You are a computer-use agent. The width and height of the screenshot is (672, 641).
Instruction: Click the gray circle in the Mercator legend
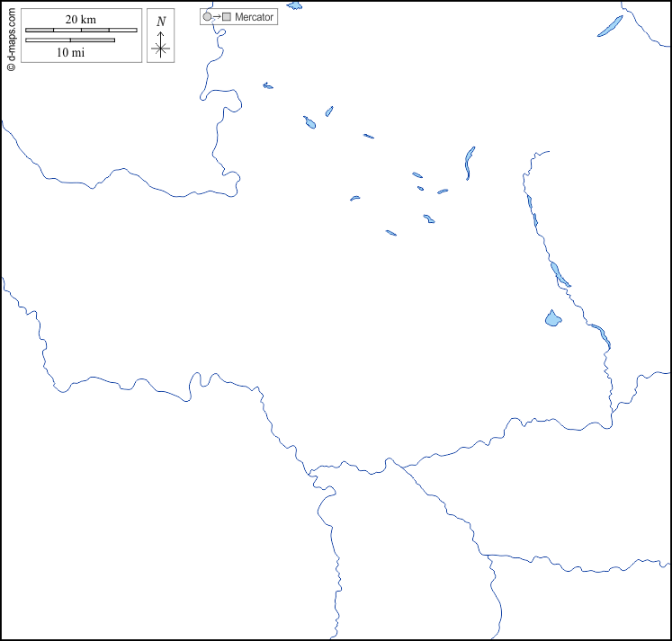coord(207,17)
